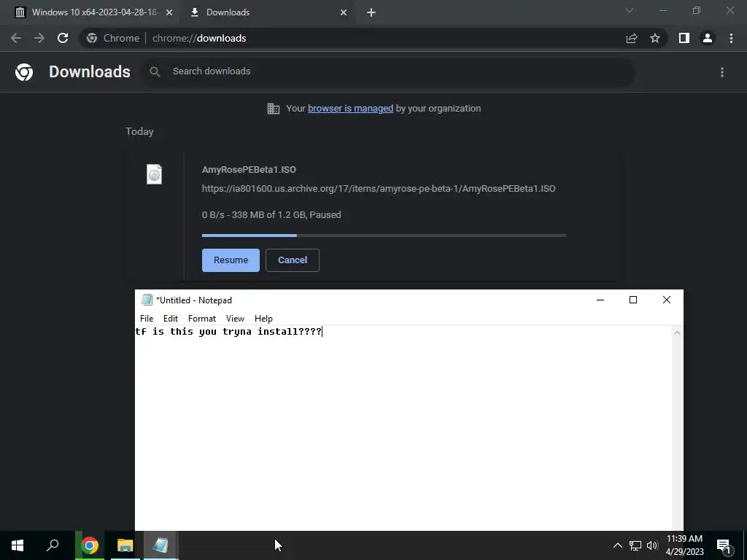Open Chrome's three-dot main menu
Screen dimensions: 747x560
click(731, 38)
